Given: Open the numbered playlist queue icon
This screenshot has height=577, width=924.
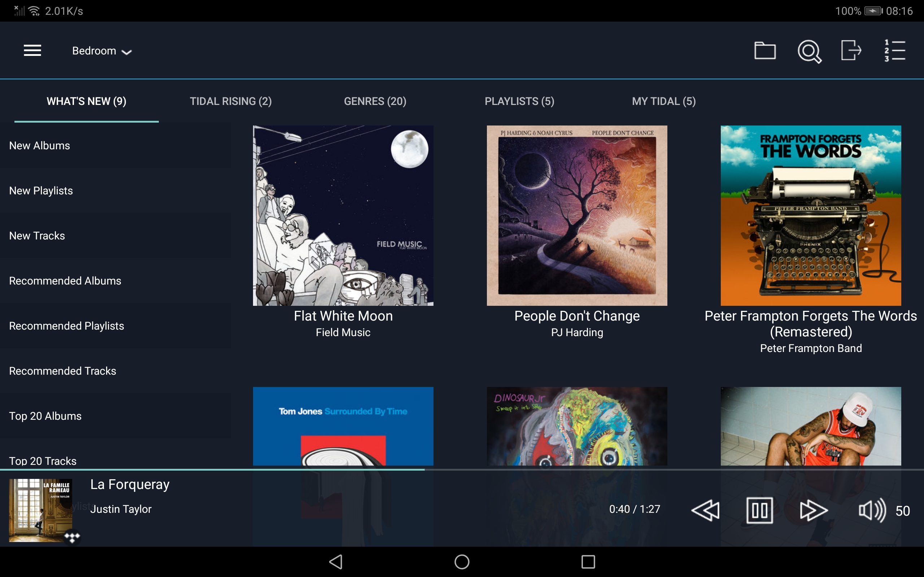Looking at the screenshot, I should [895, 50].
